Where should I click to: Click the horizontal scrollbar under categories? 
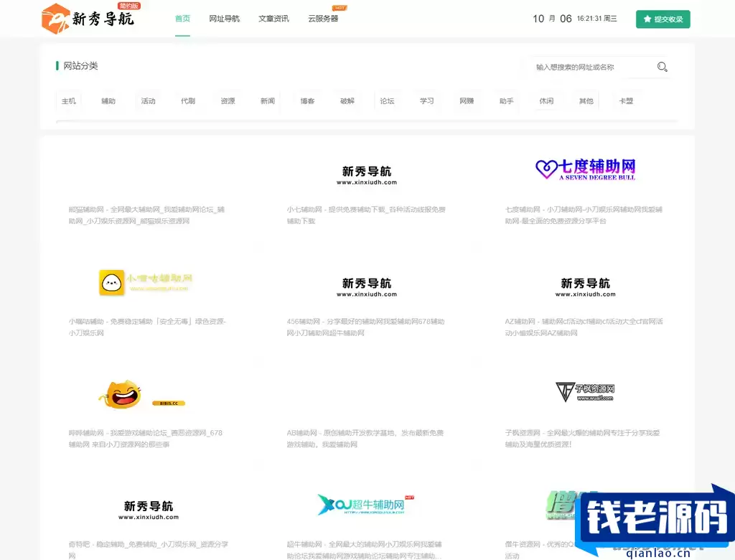click(367, 121)
